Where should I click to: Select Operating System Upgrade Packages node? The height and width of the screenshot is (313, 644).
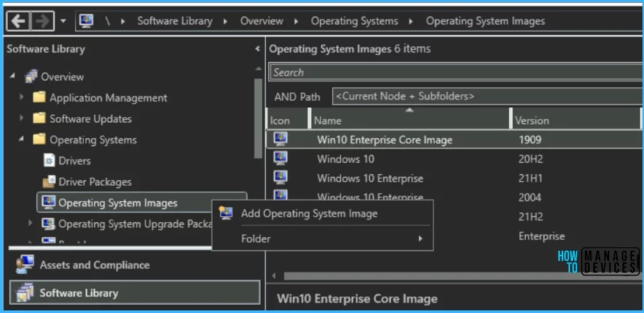(x=135, y=224)
